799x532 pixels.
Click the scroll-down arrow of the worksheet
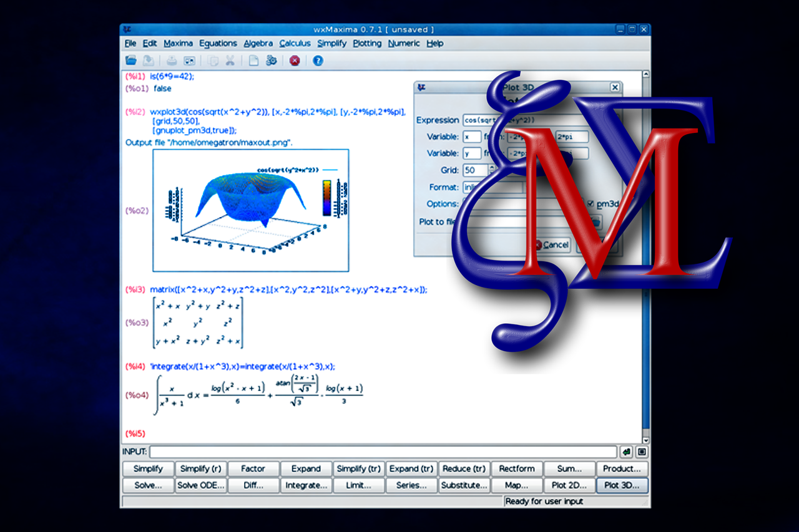pos(645,439)
